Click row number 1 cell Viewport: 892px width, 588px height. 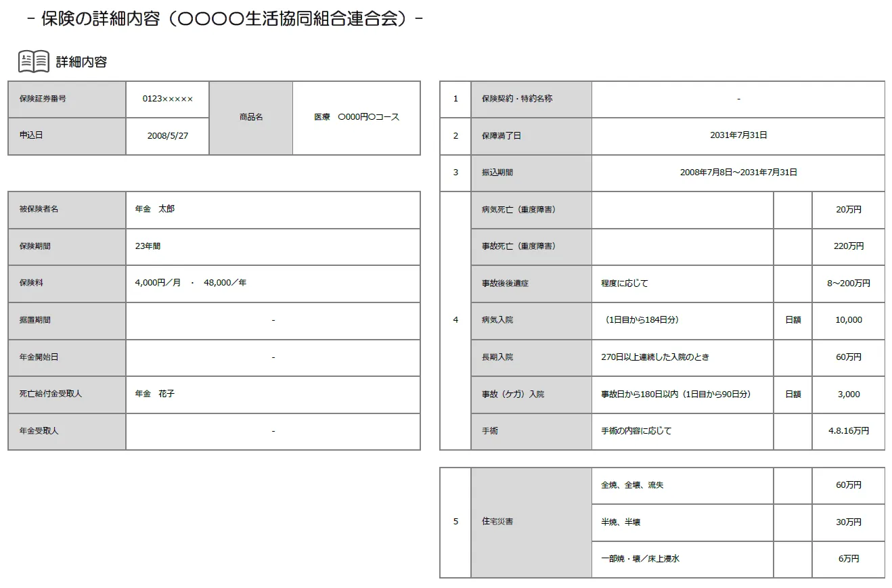click(455, 99)
